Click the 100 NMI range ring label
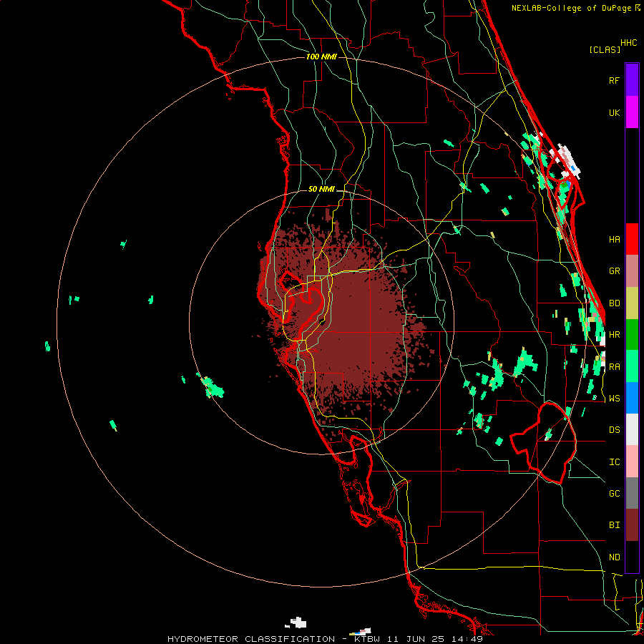This screenshot has height=644, width=644. [321, 57]
